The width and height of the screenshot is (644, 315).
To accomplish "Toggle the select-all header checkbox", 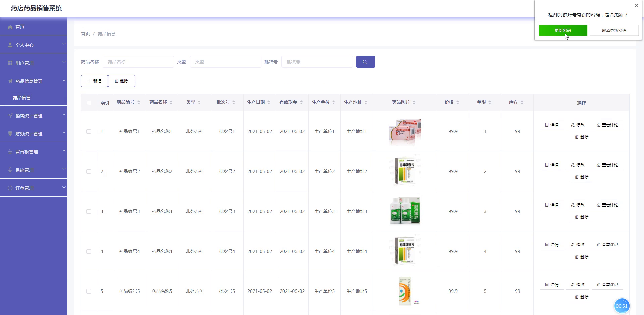I will tap(89, 103).
